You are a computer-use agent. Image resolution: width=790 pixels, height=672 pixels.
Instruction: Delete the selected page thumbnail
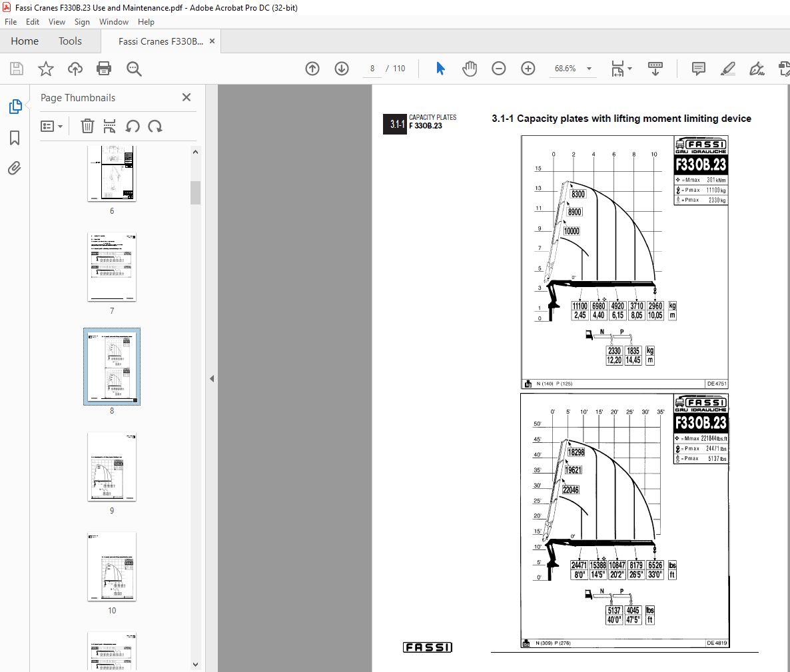pos(87,126)
